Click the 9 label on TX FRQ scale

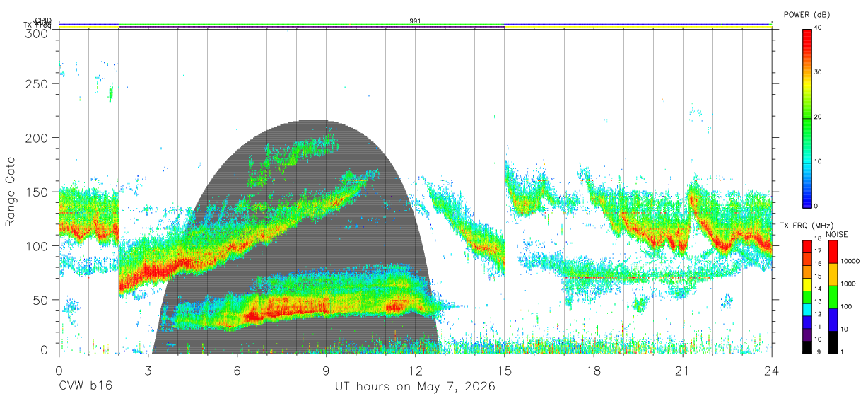pos(819,351)
